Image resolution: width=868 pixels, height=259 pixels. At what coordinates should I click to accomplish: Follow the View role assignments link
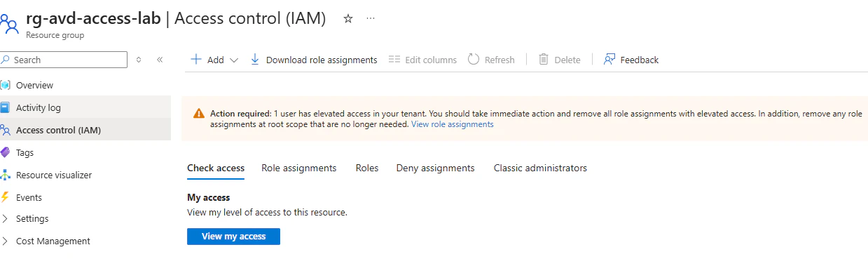point(453,124)
